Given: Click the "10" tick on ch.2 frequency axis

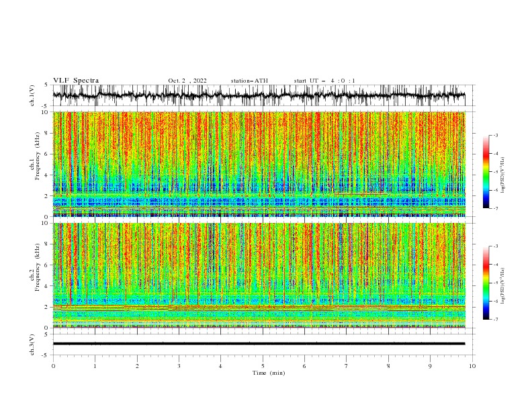Looking at the screenshot, I should click(45, 223).
